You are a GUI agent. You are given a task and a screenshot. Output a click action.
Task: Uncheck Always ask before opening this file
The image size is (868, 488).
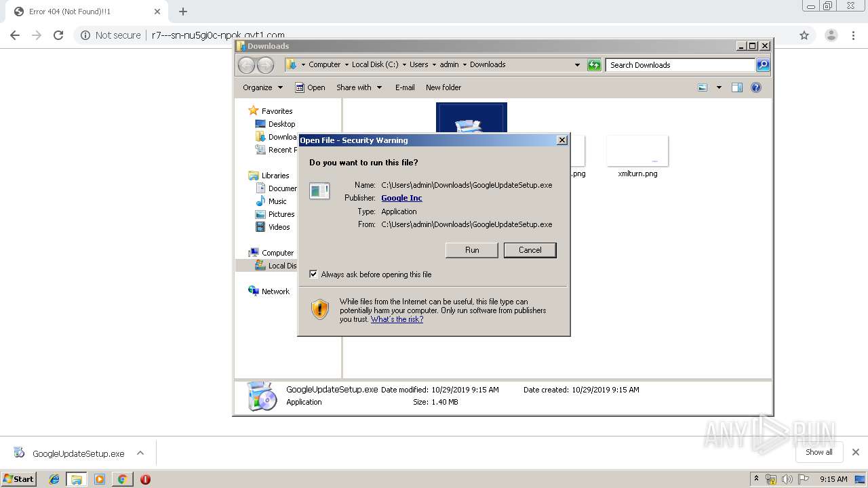pos(313,274)
